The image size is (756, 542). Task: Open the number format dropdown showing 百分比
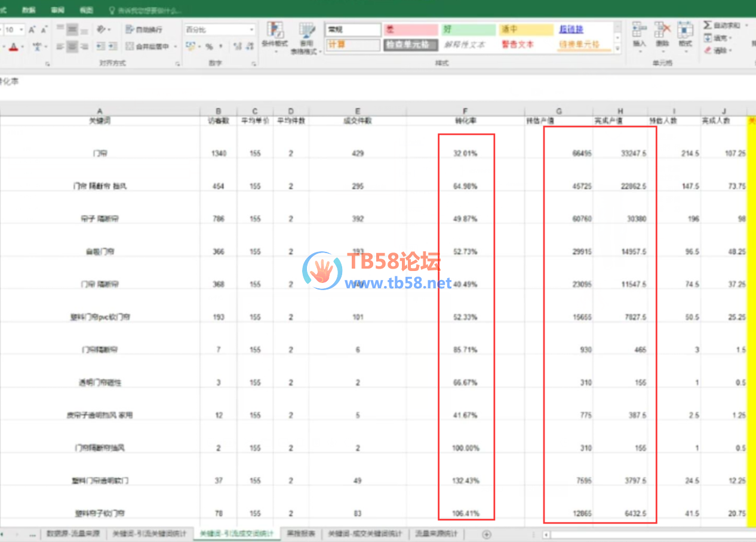point(219,29)
